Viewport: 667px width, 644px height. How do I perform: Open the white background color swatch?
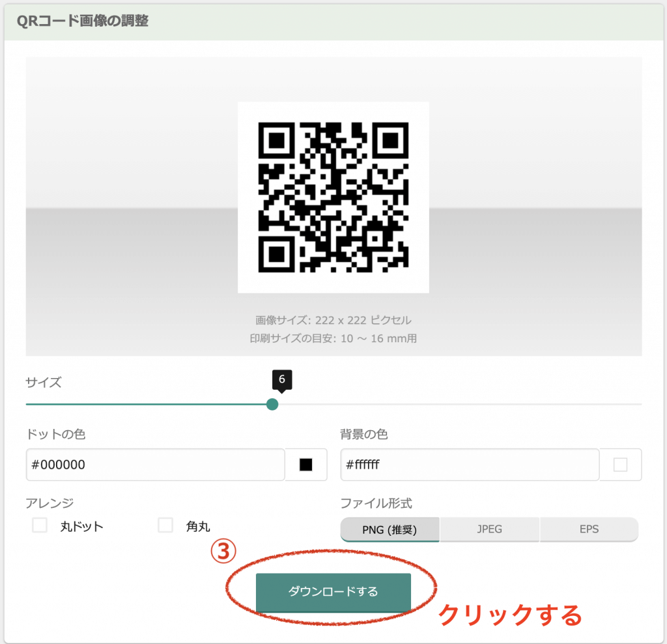[620, 465]
